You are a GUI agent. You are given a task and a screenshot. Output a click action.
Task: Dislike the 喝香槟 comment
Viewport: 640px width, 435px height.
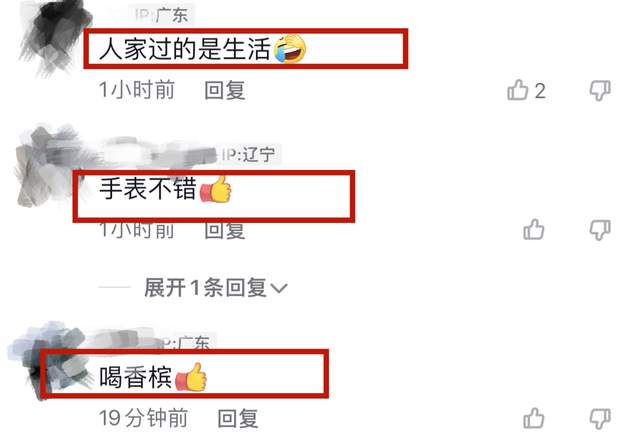pos(600,419)
